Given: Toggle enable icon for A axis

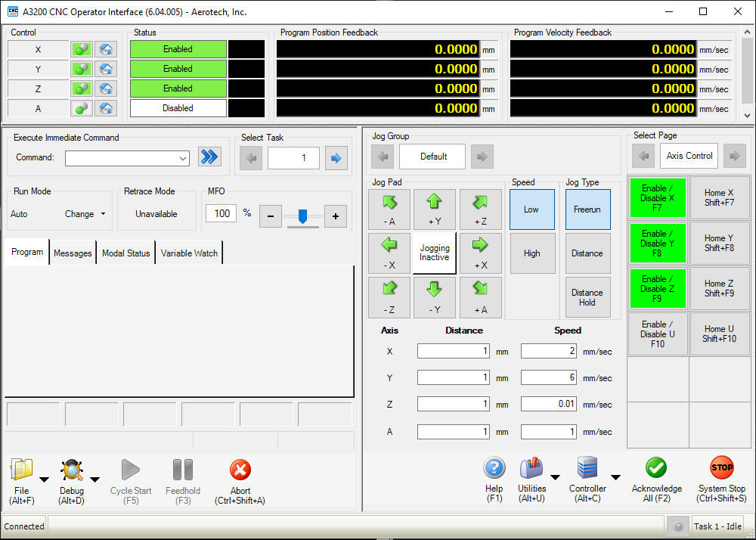Looking at the screenshot, I should coord(82,108).
